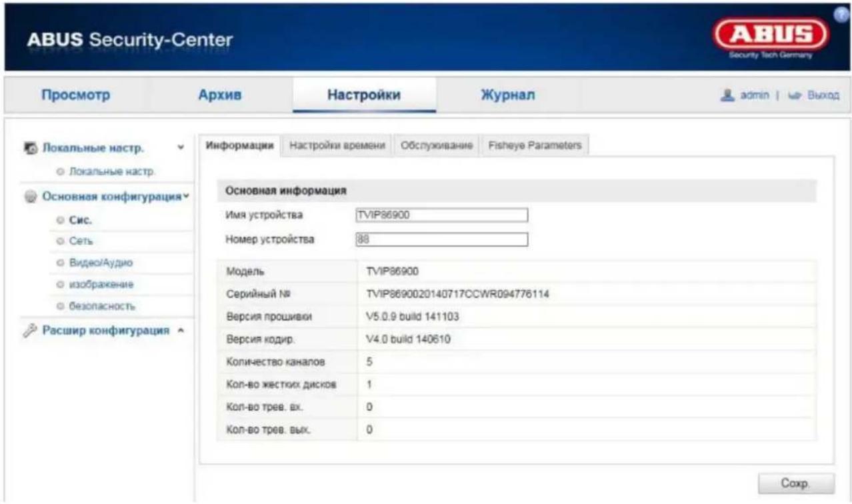Image resolution: width=852 pixels, height=504 pixels.
Task: Click the ABUS Security-Center title text
Action: (x=130, y=41)
